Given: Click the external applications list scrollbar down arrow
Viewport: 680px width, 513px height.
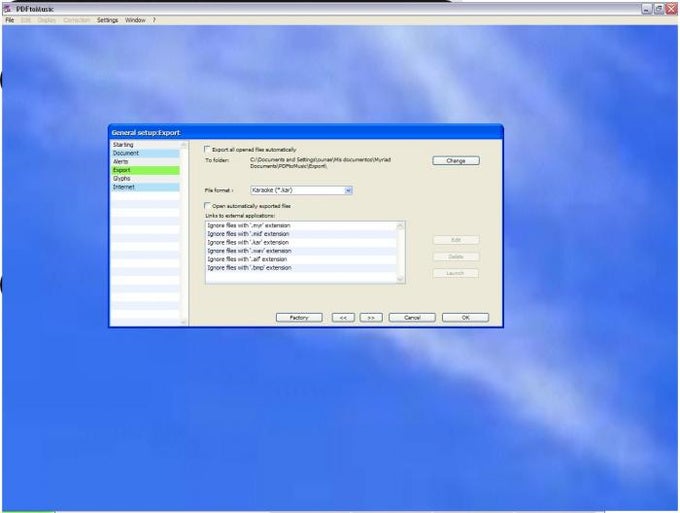Looking at the screenshot, I should click(x=400, y=279).
